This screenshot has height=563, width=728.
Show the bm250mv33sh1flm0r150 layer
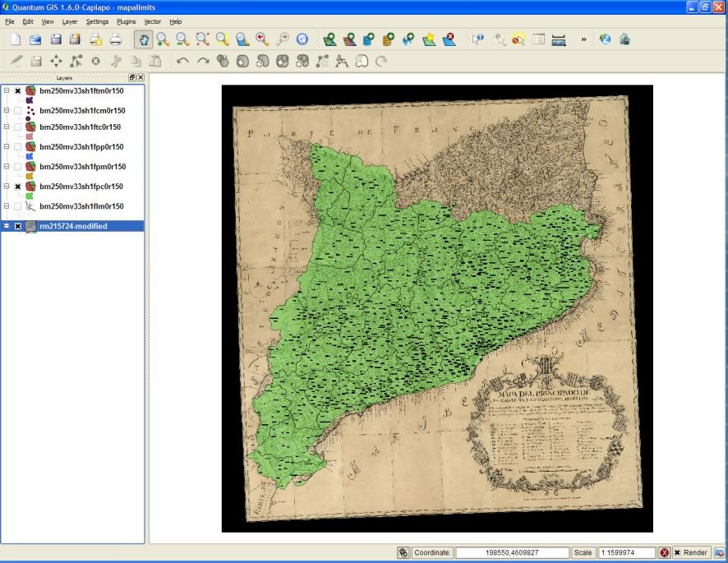[x=17, y=206]
